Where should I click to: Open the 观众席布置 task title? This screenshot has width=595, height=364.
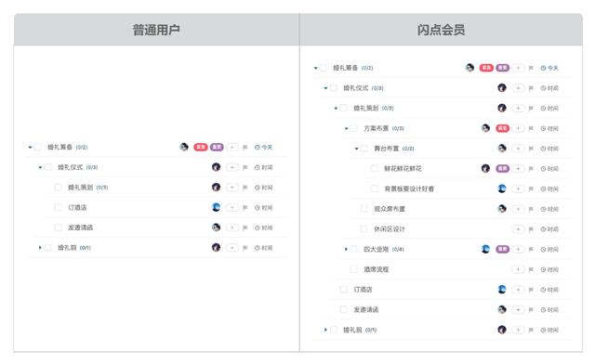click(390, 209)
